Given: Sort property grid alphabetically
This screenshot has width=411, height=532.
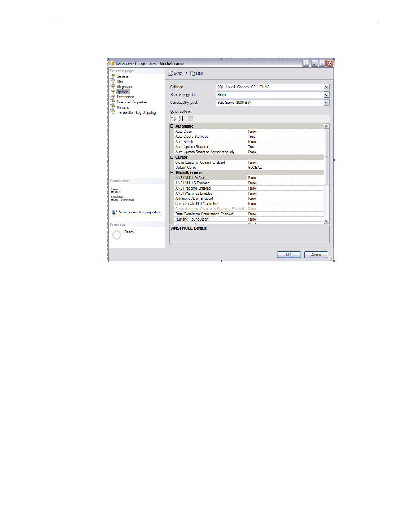Looking at the screenshot, I should click(181, 118).
